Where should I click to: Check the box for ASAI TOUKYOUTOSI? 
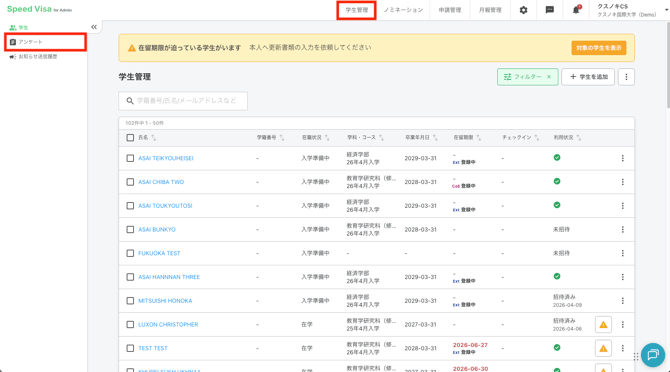tap(130, 205)
